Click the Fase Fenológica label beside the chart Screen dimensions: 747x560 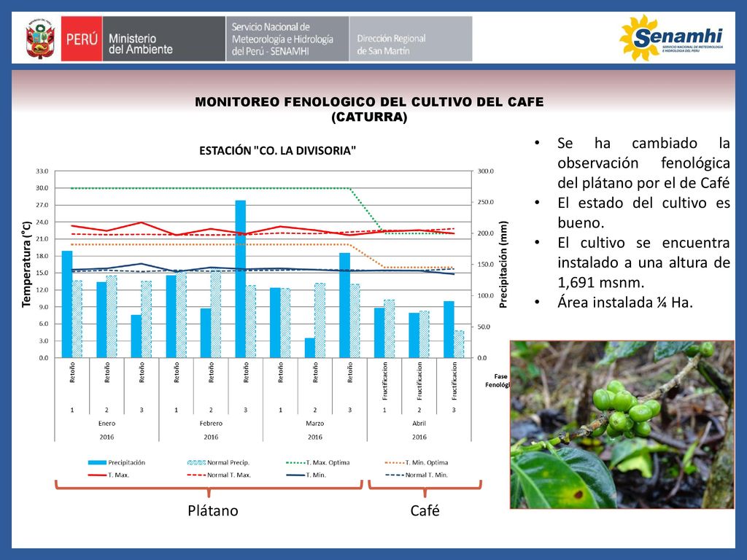tap(498, 381)
